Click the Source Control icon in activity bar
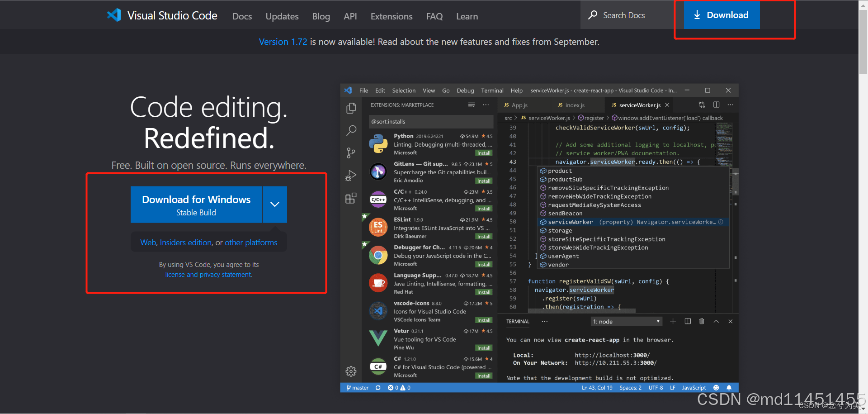Viewport: 868px width, 414px height. pyautogui.click(x=351, y=153)
